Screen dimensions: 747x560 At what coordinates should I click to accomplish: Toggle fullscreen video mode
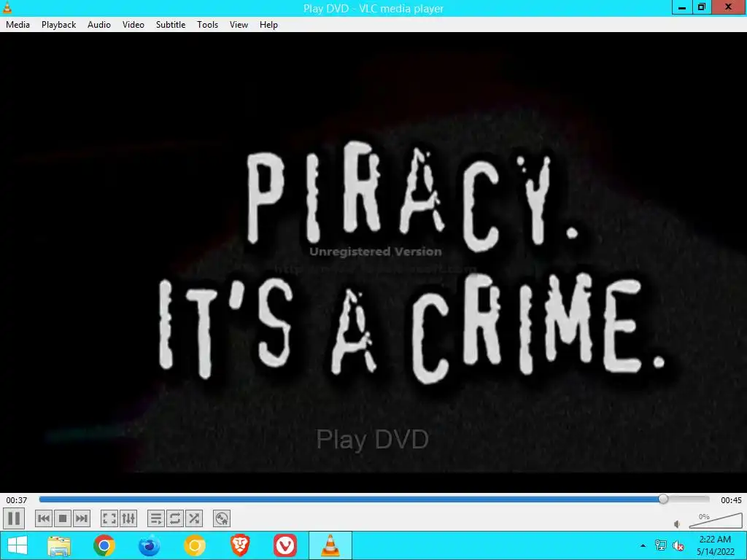[109, 518]
